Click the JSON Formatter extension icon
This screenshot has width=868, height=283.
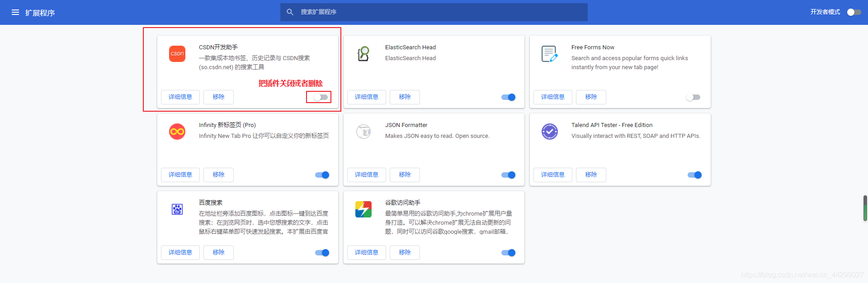(x=363, y=132)
